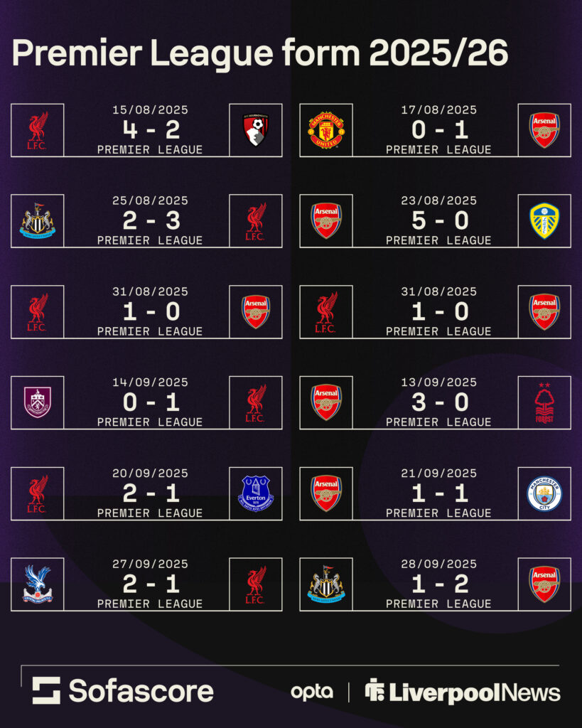582x728 pixels.
Task: Click the Leeds United crest
Action: 544,221
